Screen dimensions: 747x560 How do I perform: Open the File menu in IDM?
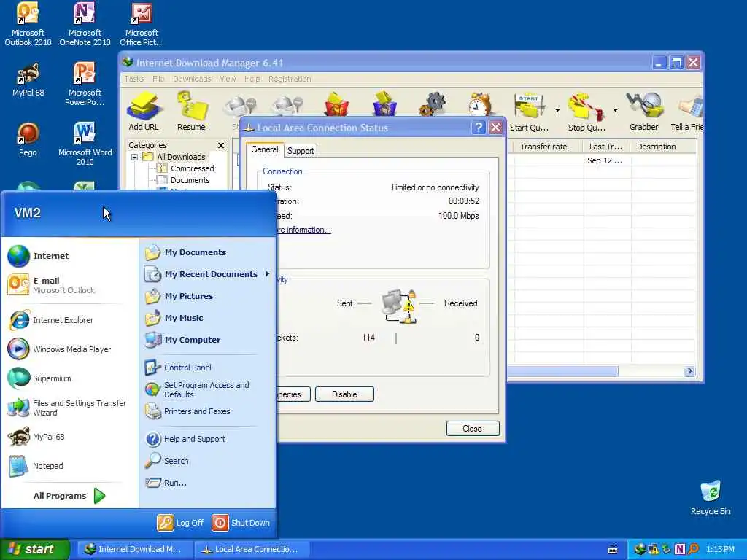coord(158,79)
